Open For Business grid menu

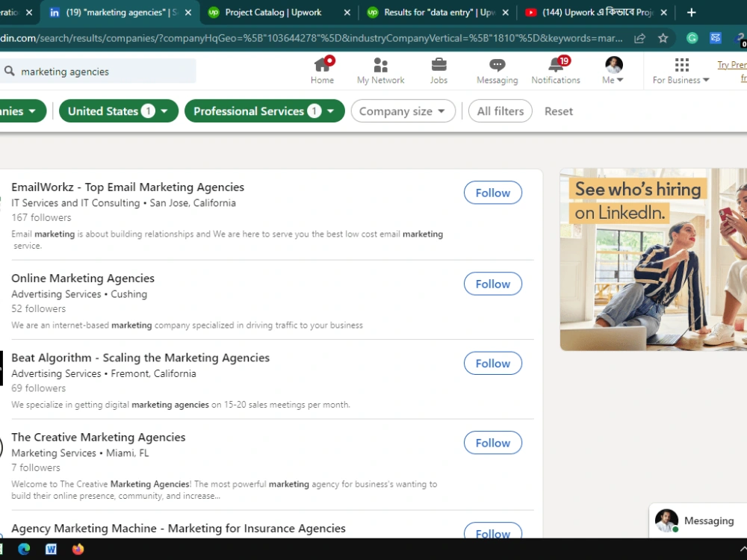[x=681, y=70]
